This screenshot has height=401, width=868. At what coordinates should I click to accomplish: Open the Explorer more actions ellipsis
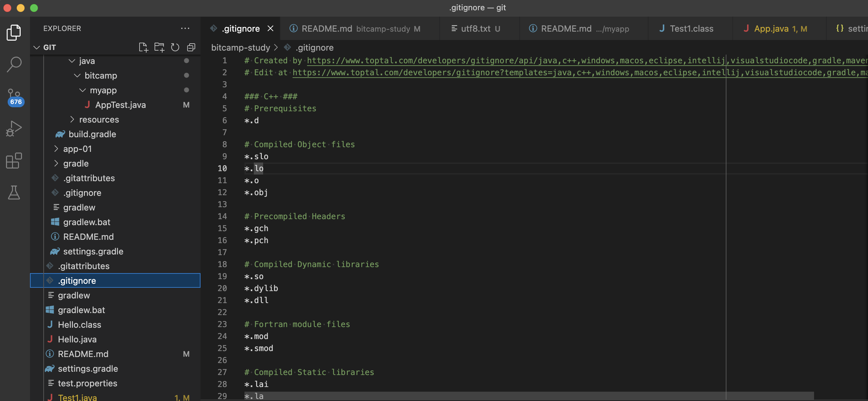pyautogui.click(x=185, y=28)
